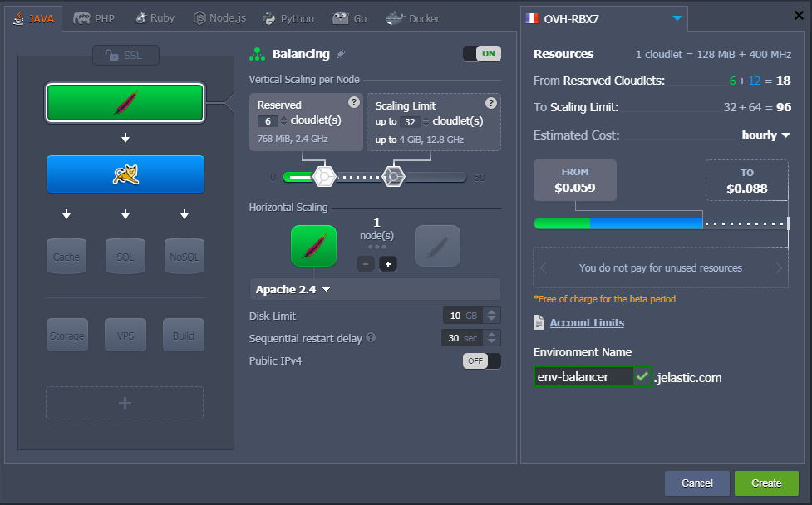Toggle the SSL option

125,55
